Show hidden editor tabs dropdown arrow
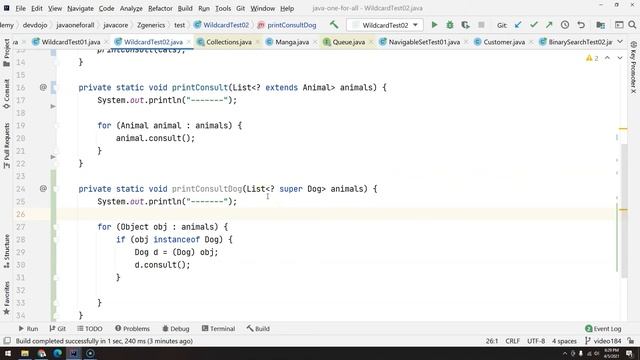The width and height of the screenshot is (640, 360). 620,42
